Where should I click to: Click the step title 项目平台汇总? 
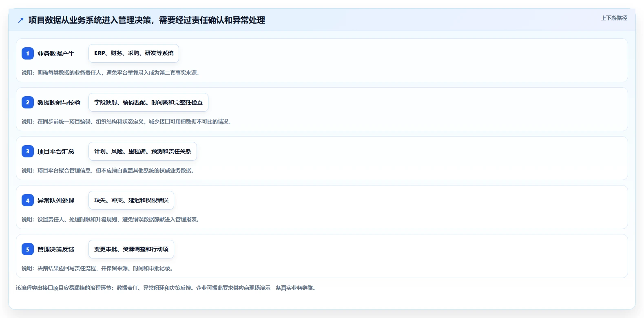point(56,151)
